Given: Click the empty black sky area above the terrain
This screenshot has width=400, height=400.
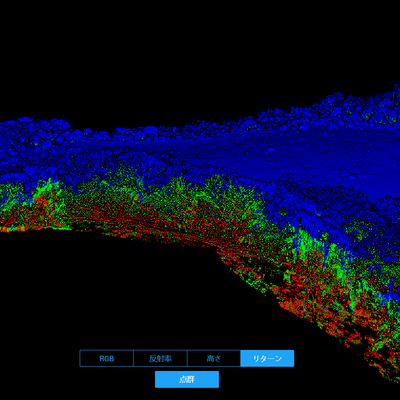Looking at the screenshot, I should [200, 50].
